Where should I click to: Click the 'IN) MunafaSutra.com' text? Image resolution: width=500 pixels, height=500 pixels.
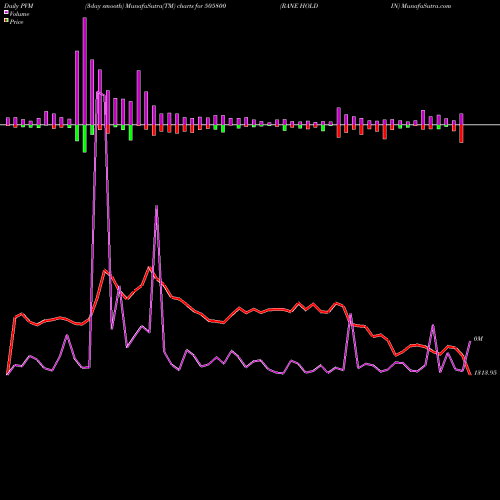pos(421,6)
